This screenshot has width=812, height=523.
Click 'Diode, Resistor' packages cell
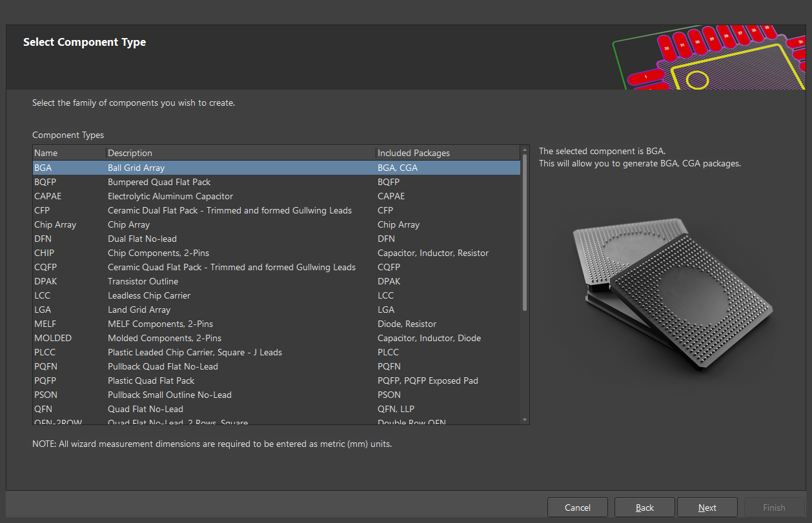(x=407, y=324)
